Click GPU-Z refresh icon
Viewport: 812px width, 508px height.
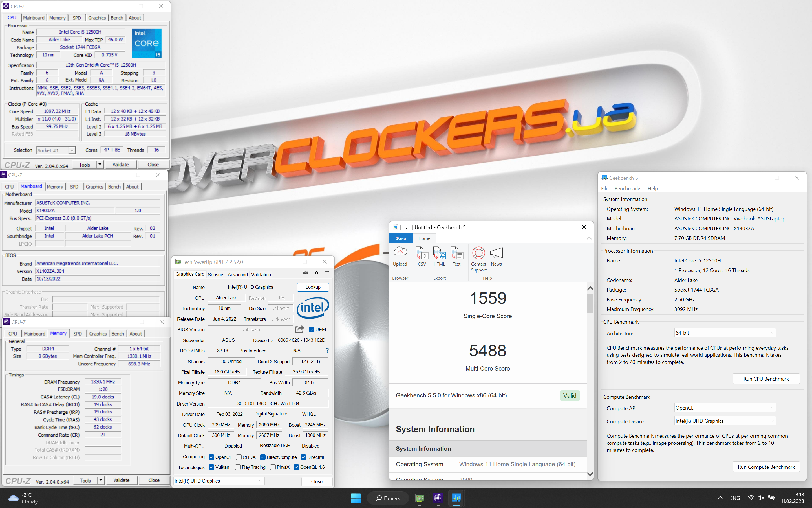[x=316, y=273]
